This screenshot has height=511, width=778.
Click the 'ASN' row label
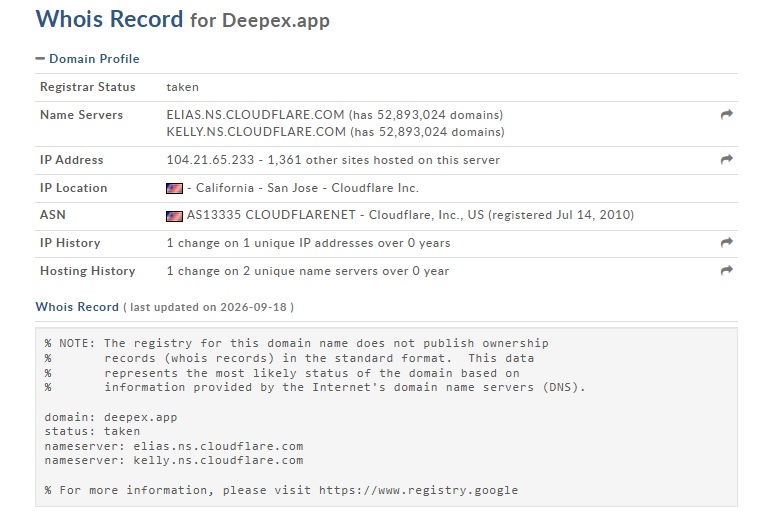pos(53,215)
